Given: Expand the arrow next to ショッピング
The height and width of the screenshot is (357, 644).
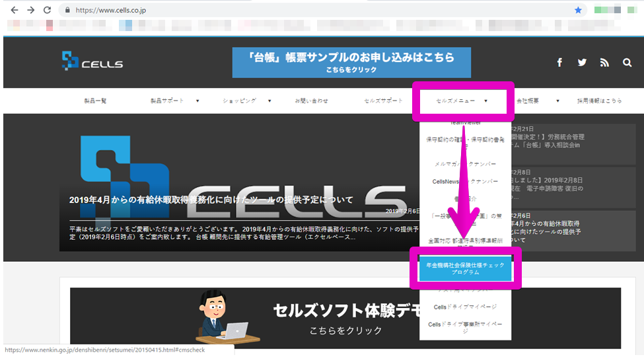Looking at the screenshot, I should (269, 100).
